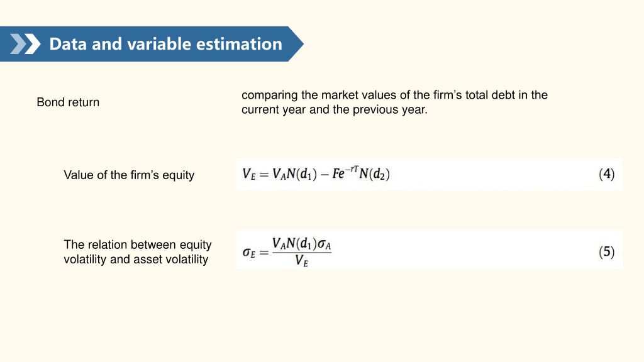Screen dimensions: 644x362
Task: Click the V_E equation image
Action: click(429, 174)
